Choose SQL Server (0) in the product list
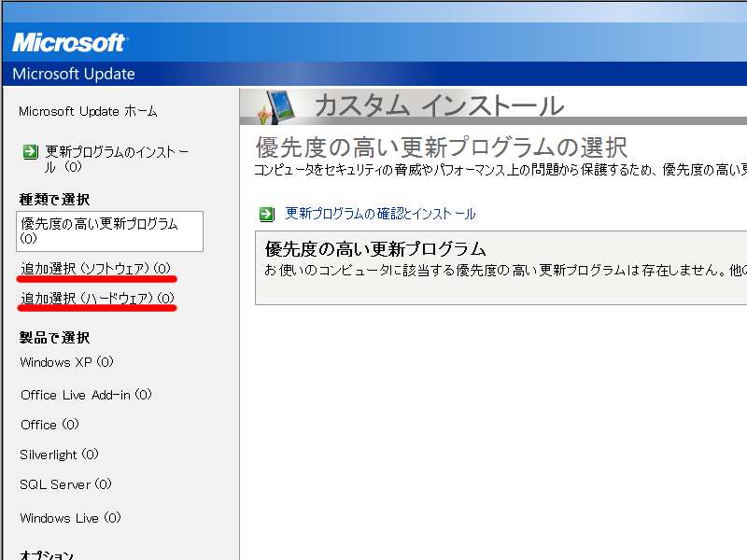The width and height of the screenshot is (747, 560). click(65, 484)
